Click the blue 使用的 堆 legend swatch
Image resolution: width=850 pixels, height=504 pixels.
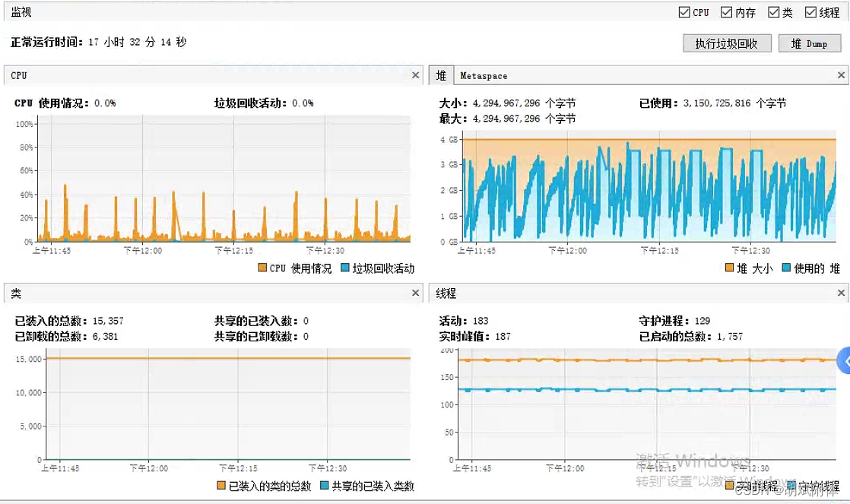[786, 268]
